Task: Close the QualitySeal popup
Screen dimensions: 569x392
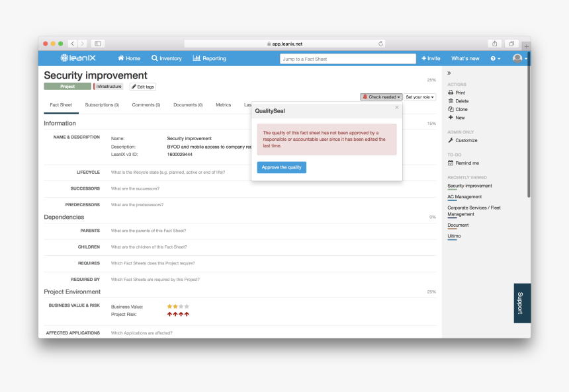Action: (397, 107)
